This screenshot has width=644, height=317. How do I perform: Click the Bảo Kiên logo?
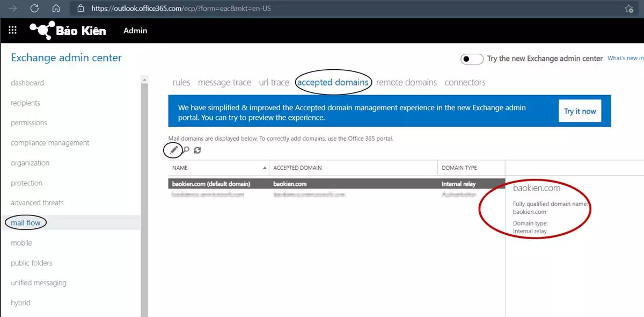tap(68, 31)
